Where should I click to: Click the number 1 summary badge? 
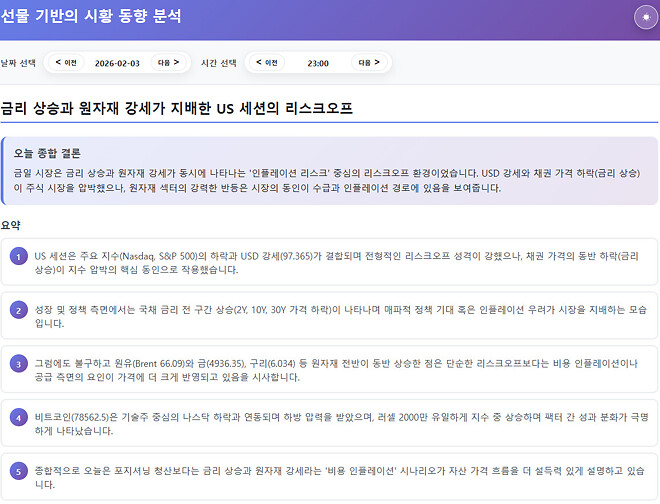pyautogui.click(x=19, y=256)
